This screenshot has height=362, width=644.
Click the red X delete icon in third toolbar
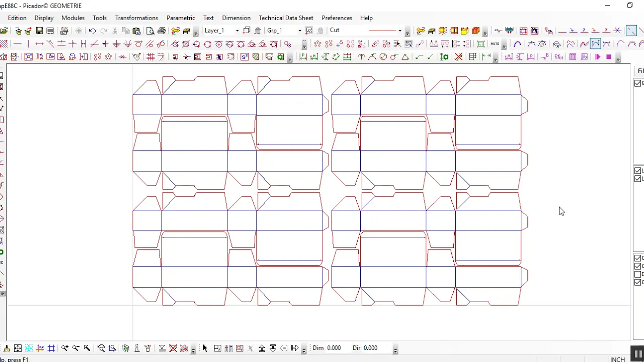coord(458,57)
